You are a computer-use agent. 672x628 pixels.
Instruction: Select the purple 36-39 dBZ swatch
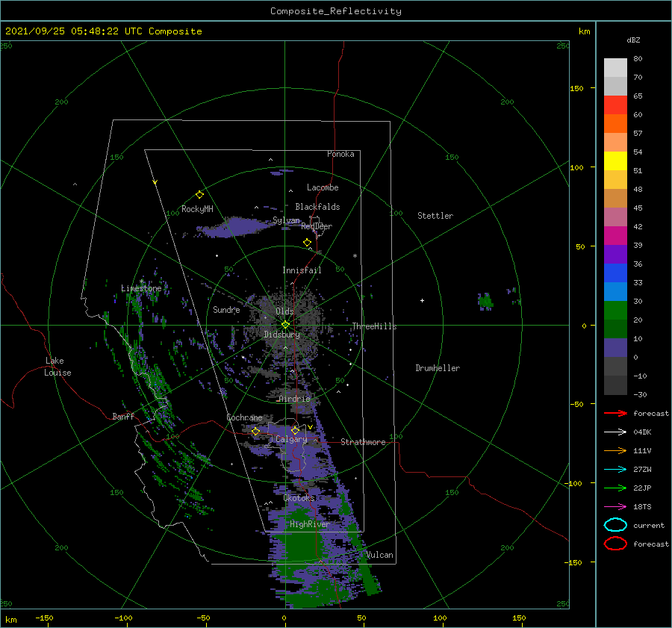tap(615, 254)
